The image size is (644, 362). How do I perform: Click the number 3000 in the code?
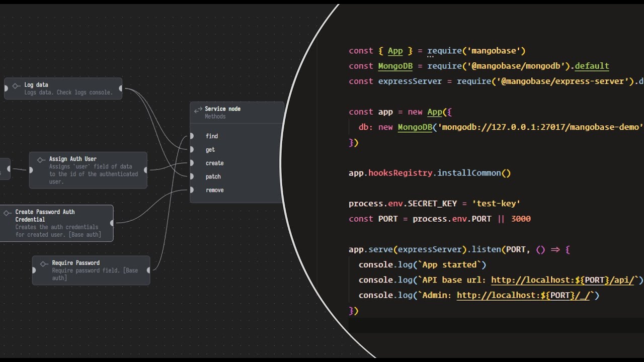[521, 219]
